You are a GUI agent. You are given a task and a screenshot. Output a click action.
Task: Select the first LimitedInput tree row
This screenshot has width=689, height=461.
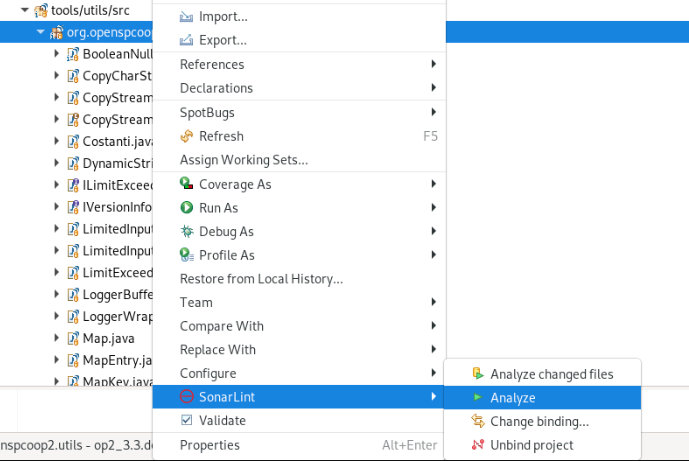tap(76, 229)
